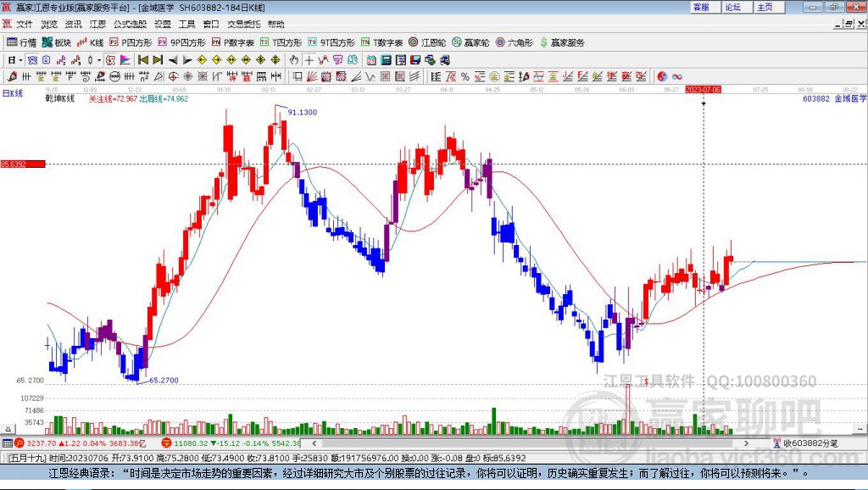The width and height of the screenshot is (868, 490).
Task: Open the 资讯 menu
Action: [x=73, y=24]
